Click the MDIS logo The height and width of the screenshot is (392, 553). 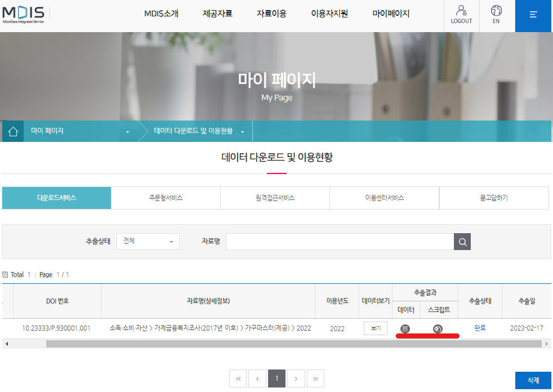[x=23, y=15]
